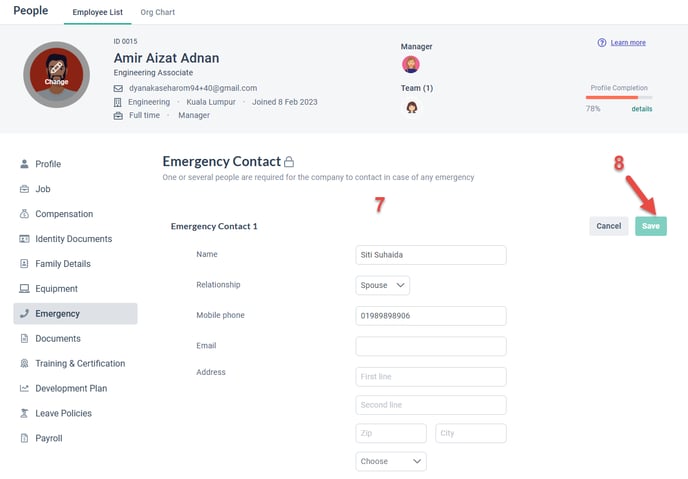Viewport: 688px width, 479px height.
Task: View profile completion details
Action: pyautogui.click(x=641, y=109)
